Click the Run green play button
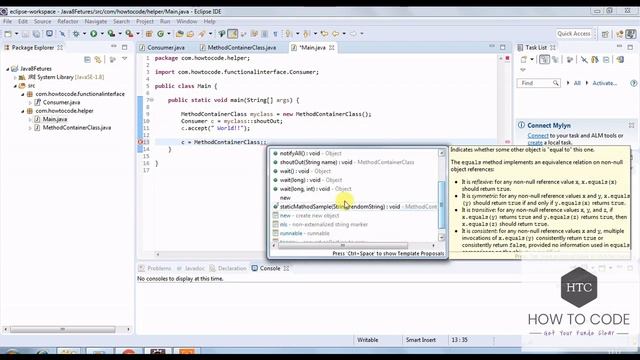 pyautogui.click(x=93, y=34)
